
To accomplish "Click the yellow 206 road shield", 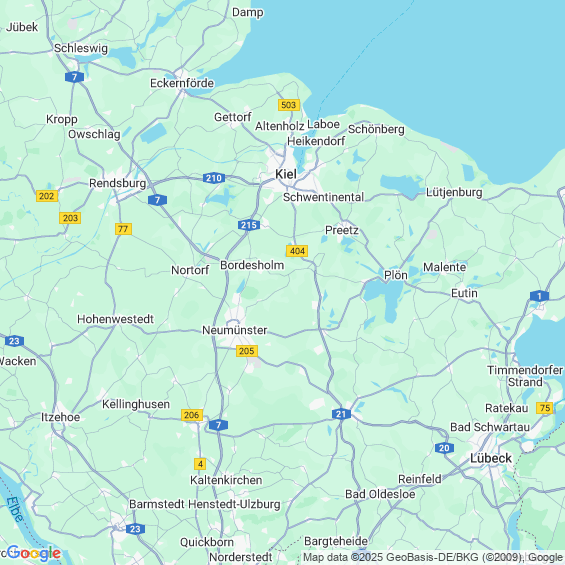I will click(x=192, y=415).
